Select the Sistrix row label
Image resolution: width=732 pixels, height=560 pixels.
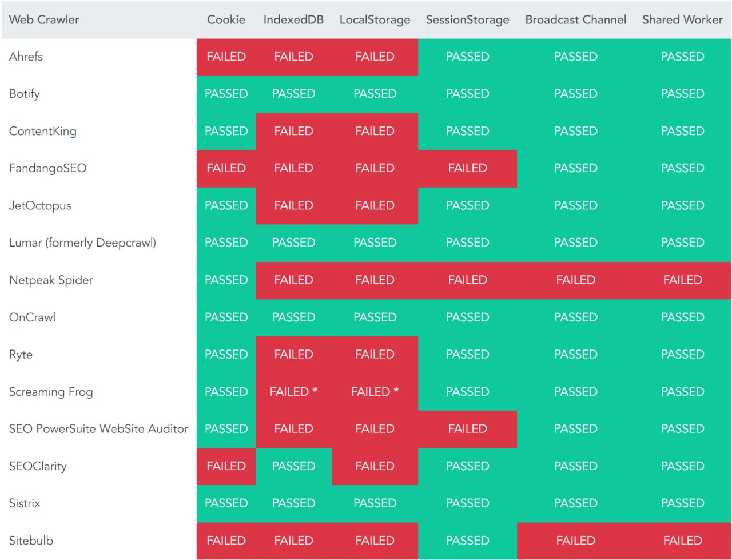25,503
